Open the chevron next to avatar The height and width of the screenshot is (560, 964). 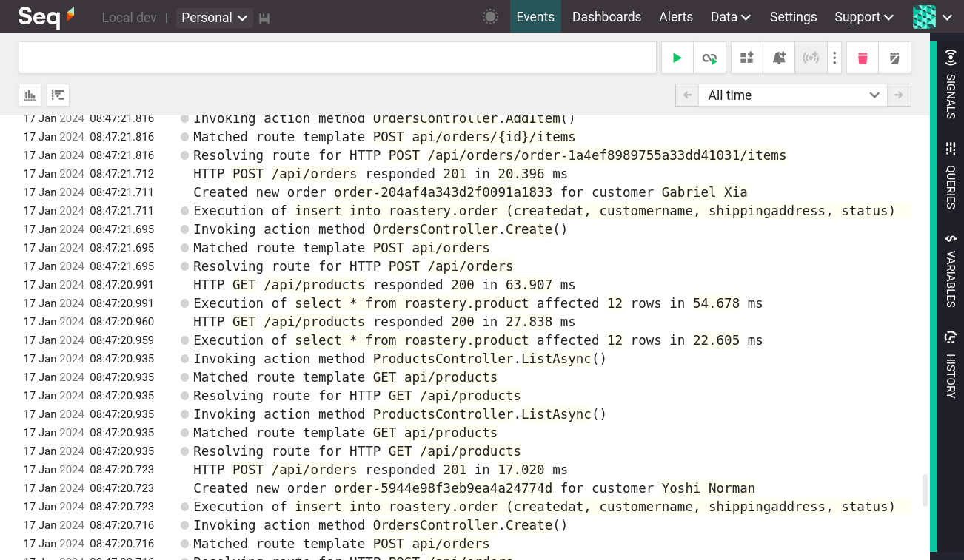coord(947,18)
